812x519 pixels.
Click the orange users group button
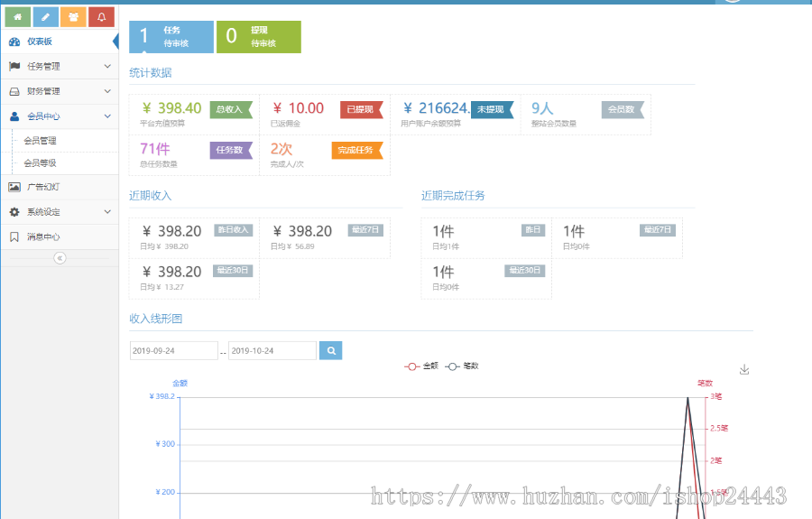74,17
